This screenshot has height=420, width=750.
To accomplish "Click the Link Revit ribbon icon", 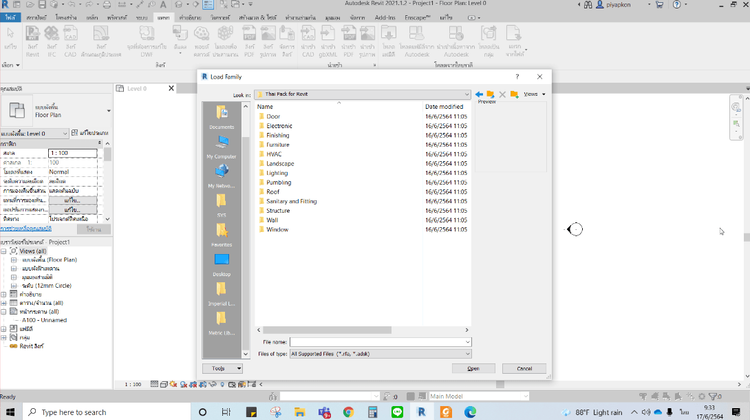I will pos(33,41).
